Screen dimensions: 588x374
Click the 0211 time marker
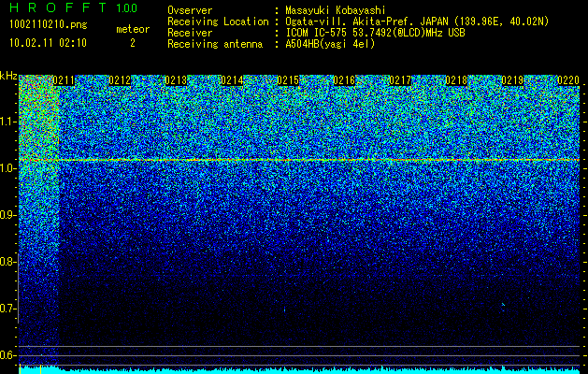point(64,80)
